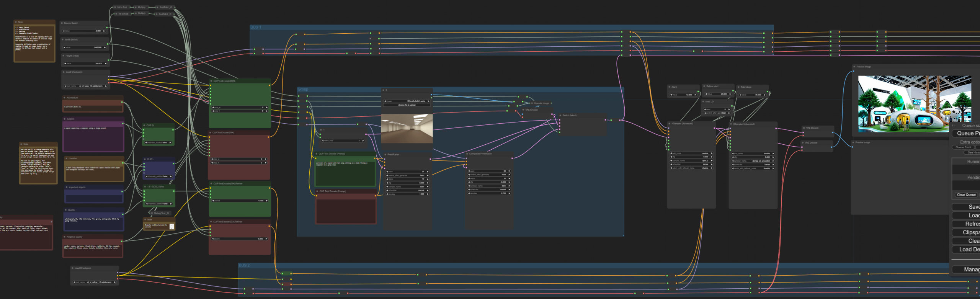Click the Clear Queue button
The height and width of the screenshot is (299, 980).
[966, 195]
